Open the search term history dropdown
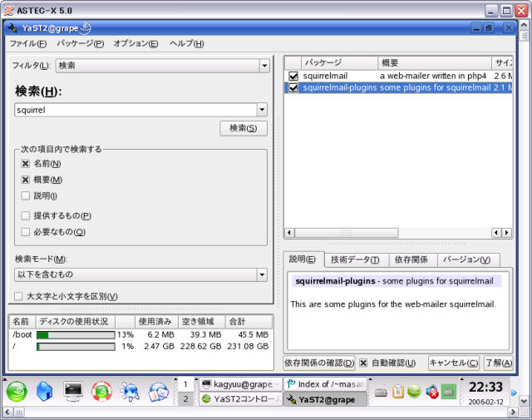Viewport: 532px width, 420px height. [262, 110]
